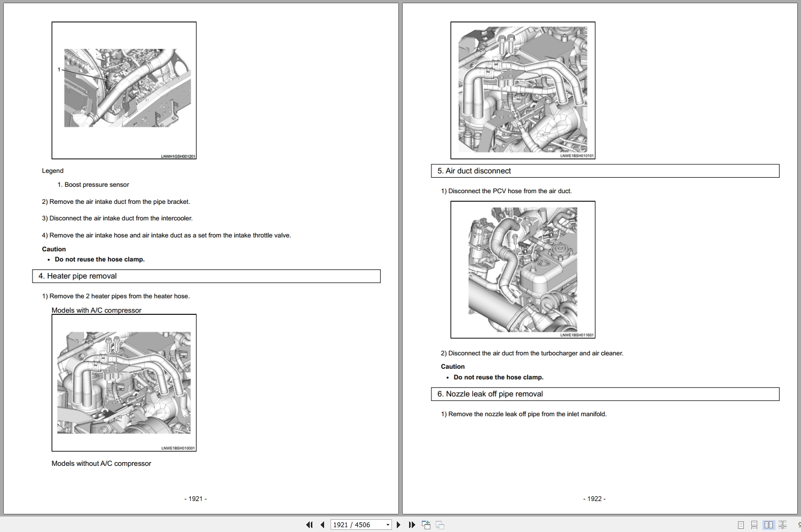Screen dimensions: 801x532
Task: Click figure code LNWE1BSH010101
Action: click(x=577, y=156)
